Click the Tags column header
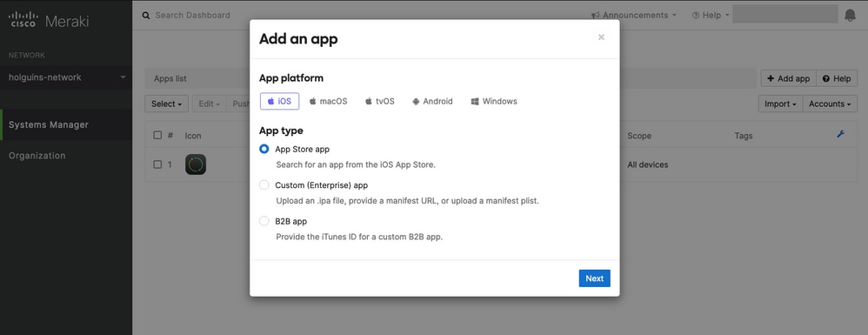Screen dimensions: 868x335 coord(744,136)
